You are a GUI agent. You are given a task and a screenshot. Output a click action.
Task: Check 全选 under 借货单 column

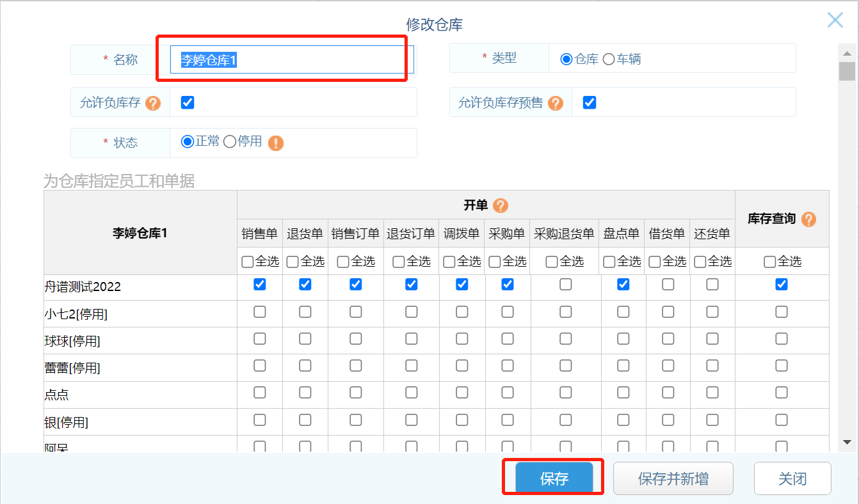tap(655, 262)
